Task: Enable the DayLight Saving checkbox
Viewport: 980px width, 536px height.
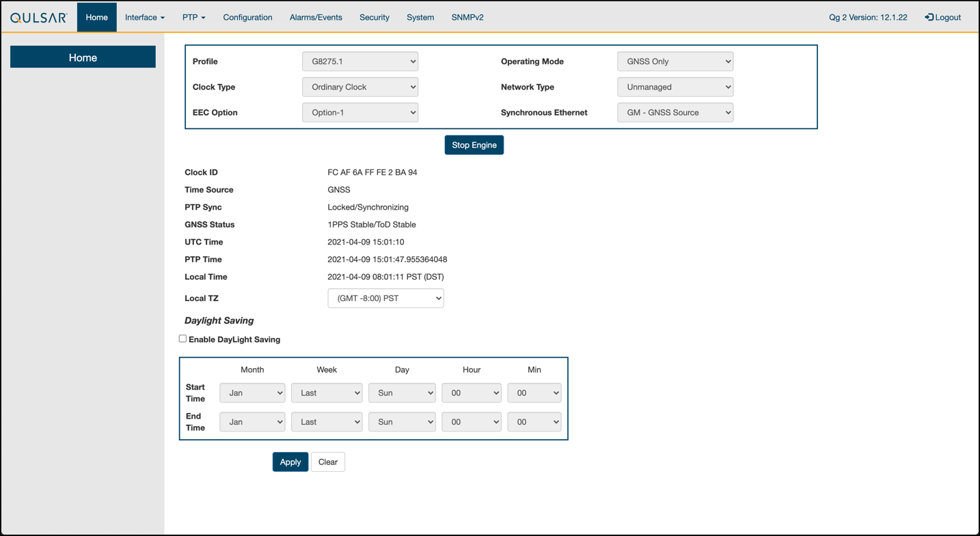Action: coord(182,339)
